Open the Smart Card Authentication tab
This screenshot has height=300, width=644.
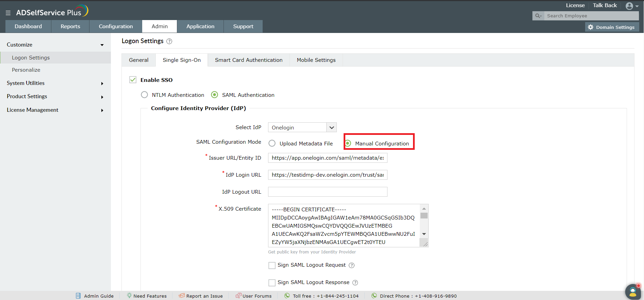[249, 60]
